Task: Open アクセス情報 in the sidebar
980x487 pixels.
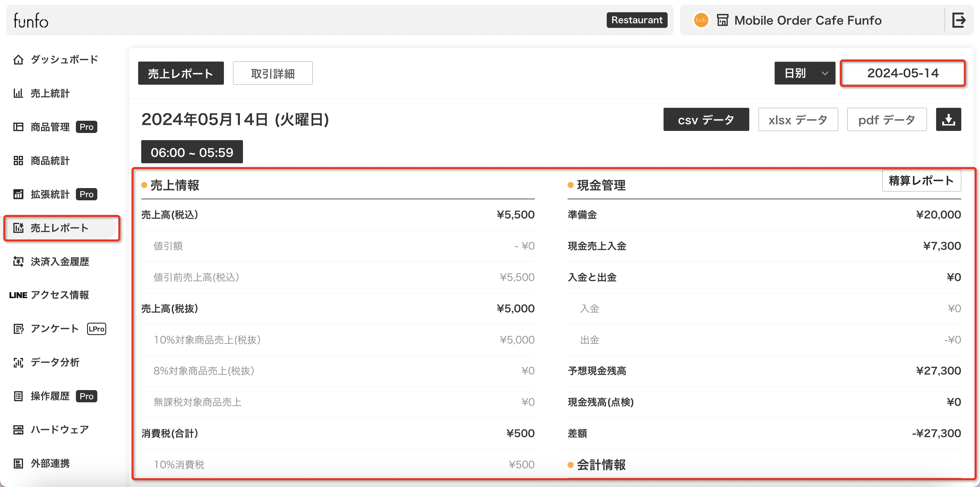Action: 60,295
